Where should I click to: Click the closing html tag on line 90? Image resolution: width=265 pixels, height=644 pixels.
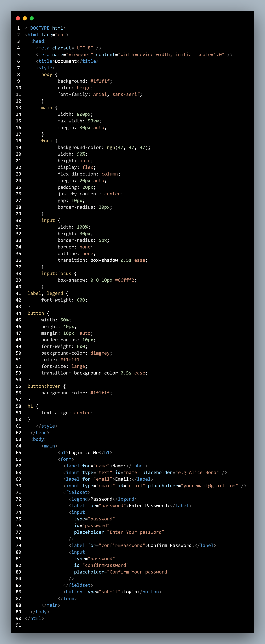[34, 618]
